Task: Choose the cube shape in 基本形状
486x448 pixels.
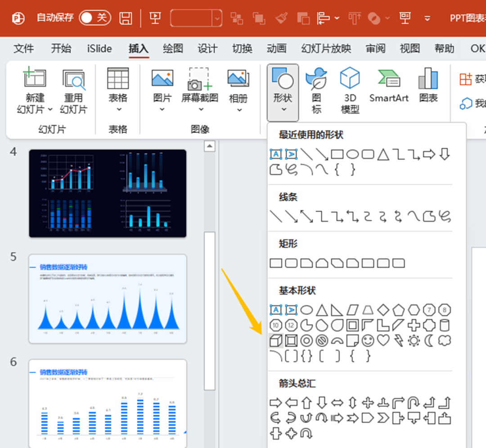Action: tap(275, 341)
